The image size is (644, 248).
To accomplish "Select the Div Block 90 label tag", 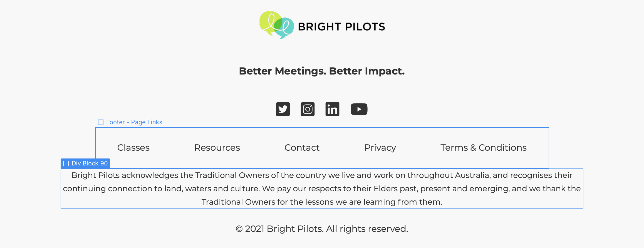I will (85, 163).
